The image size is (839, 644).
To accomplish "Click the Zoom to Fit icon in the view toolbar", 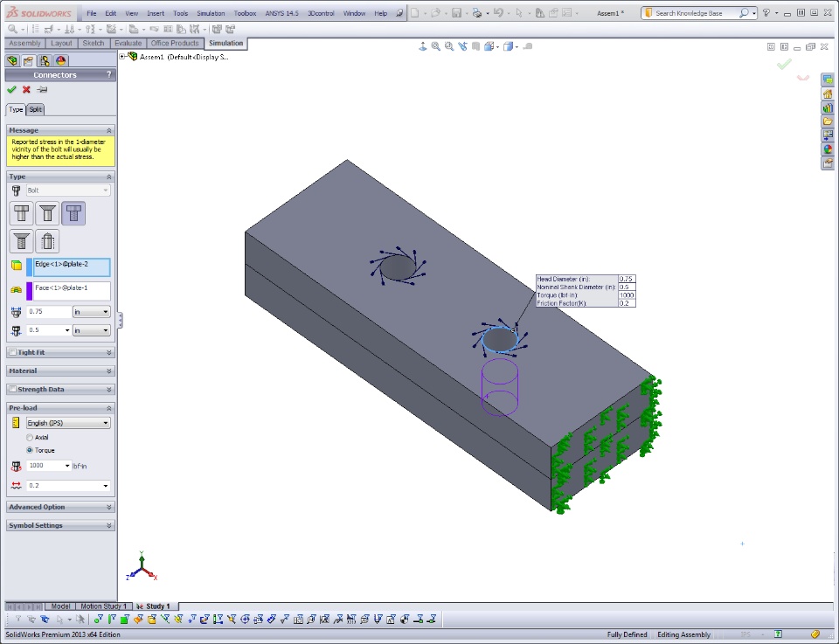I will pos(435,46).
